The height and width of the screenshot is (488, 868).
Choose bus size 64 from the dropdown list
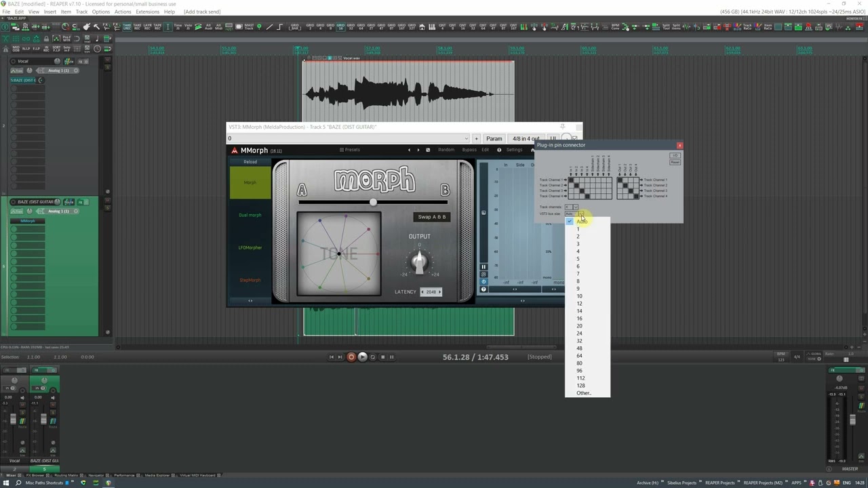(x=587, y=356)
